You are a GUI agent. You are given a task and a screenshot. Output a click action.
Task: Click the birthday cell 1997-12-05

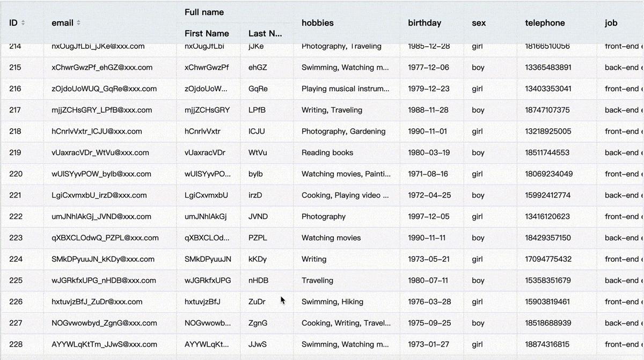[x=429, y=217]
